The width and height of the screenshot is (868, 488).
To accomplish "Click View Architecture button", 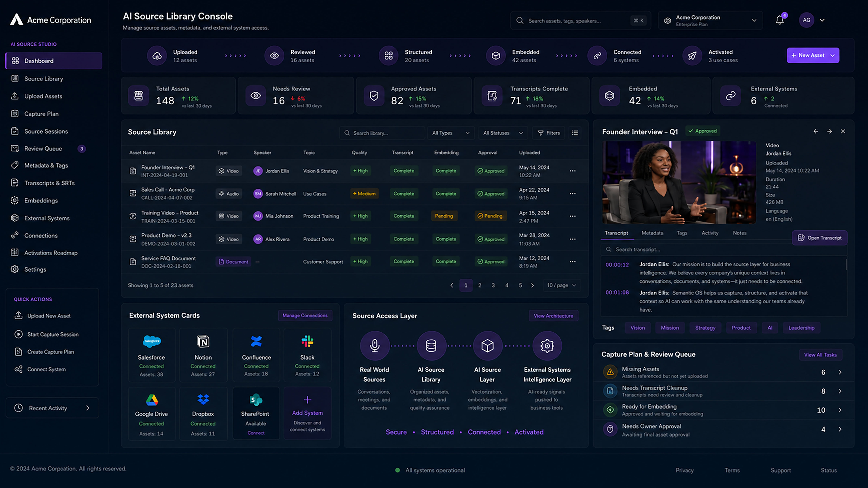I will click(x=553, y=316).
